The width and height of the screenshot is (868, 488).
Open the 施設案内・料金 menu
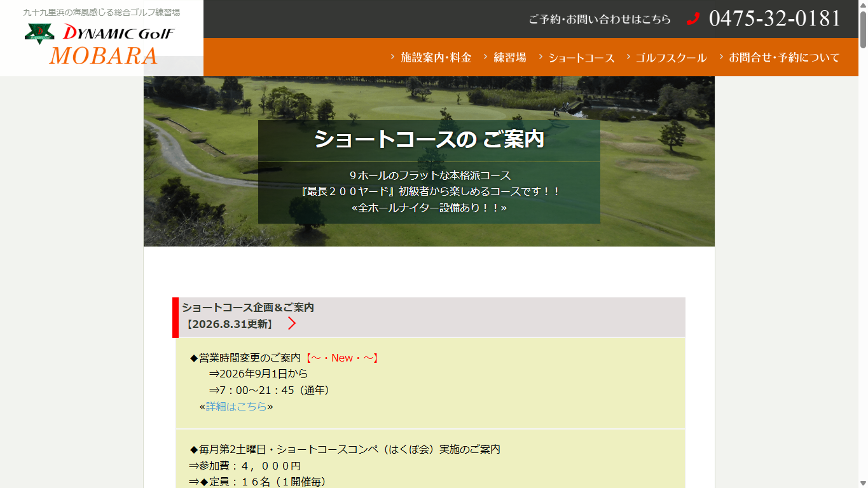pyautogui.click(x=436, y=57)
